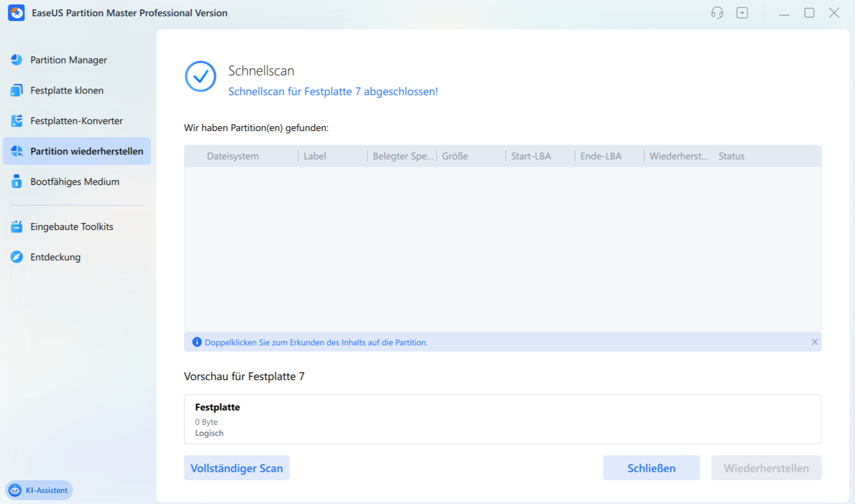Screen dimensions: 855x504
Task: Close the EaseUS Partition Master window
Action: [x=834, y=13]
